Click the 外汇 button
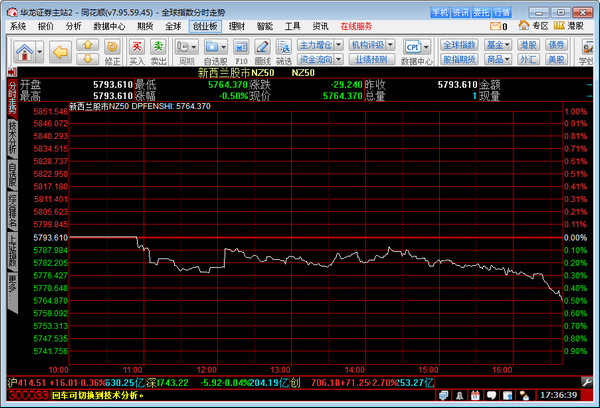 (528, 59)
